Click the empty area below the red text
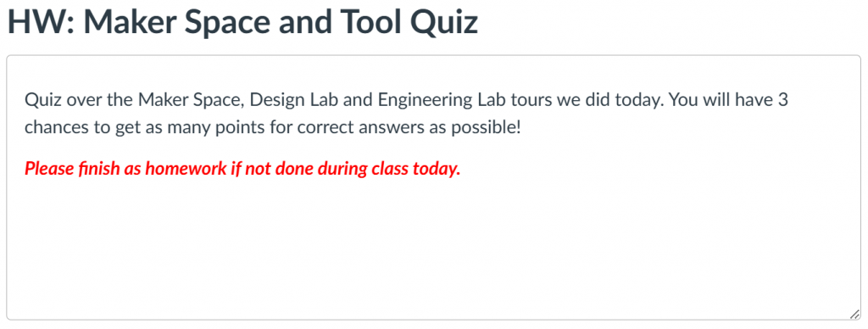The height and width of the screenshot is (329, 868). [433, 248]
